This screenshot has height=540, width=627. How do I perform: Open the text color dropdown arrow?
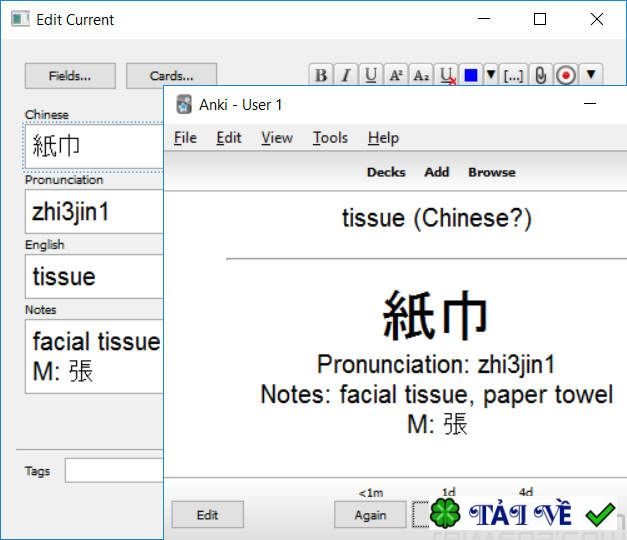[491, 75]
